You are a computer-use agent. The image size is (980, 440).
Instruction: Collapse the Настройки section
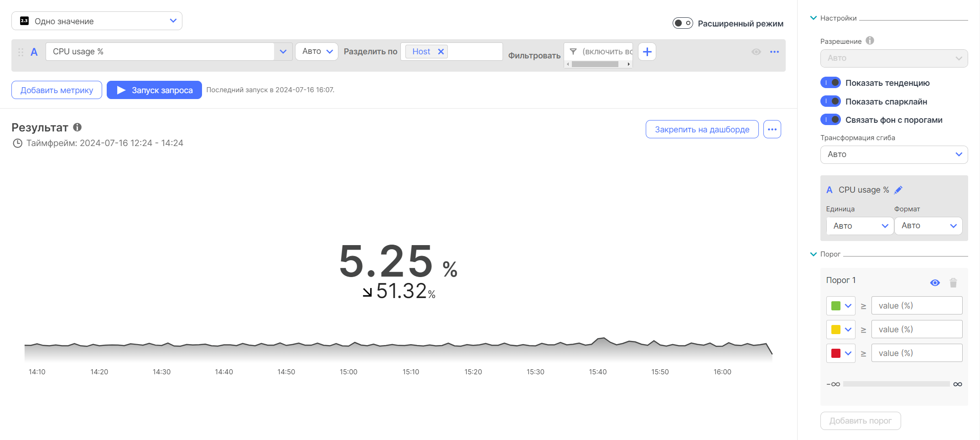coord(813,18)
